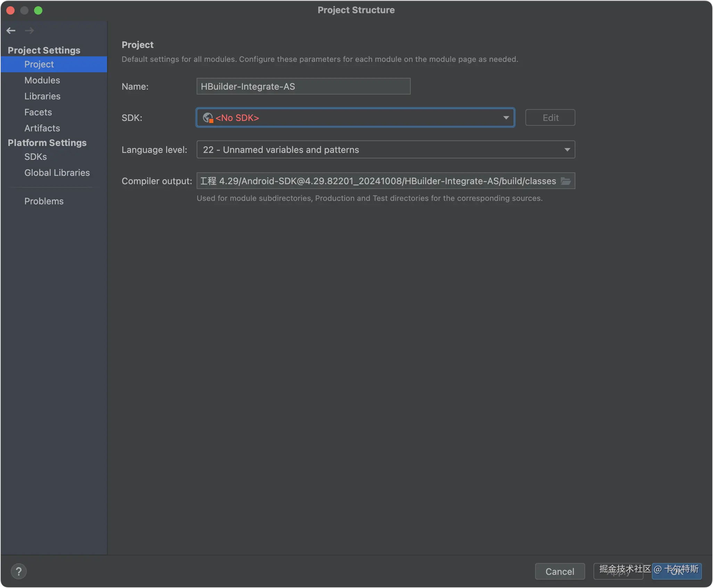This screenshot has width=713, height=588.
Task: Go to the Facets section
Action: (38, 112)
